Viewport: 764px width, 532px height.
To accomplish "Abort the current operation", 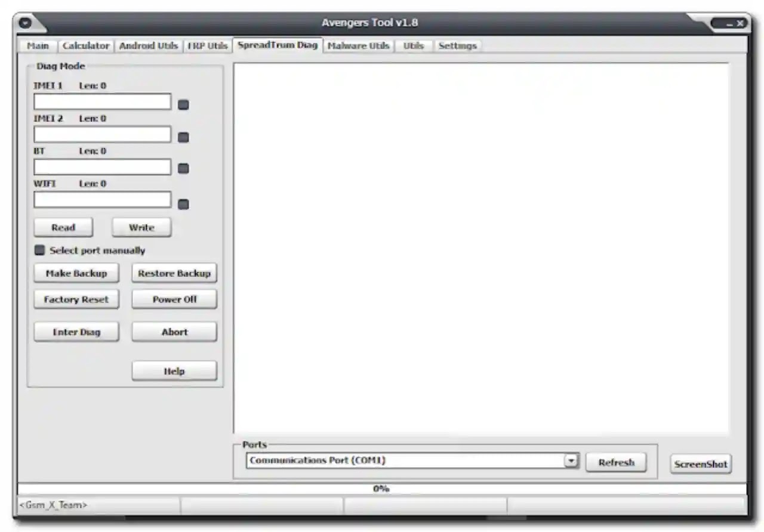I will (174, 332).
